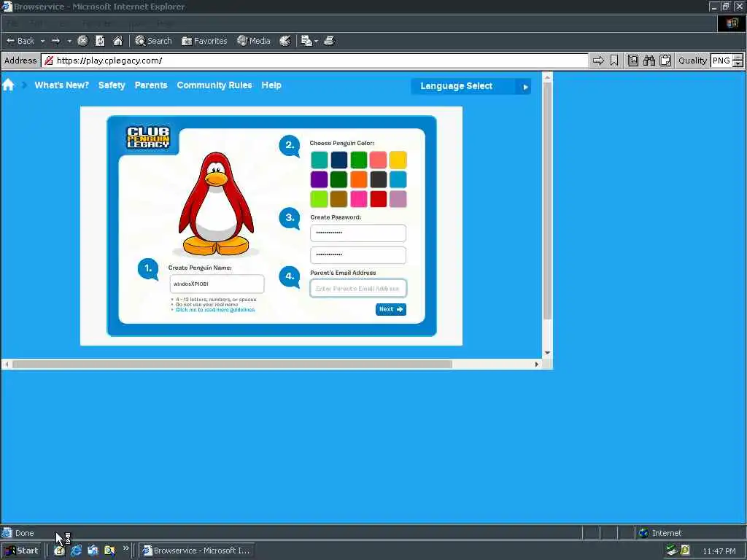
Task: Click the Outlook Express Quick Launch icon
Action: [93, 551]
